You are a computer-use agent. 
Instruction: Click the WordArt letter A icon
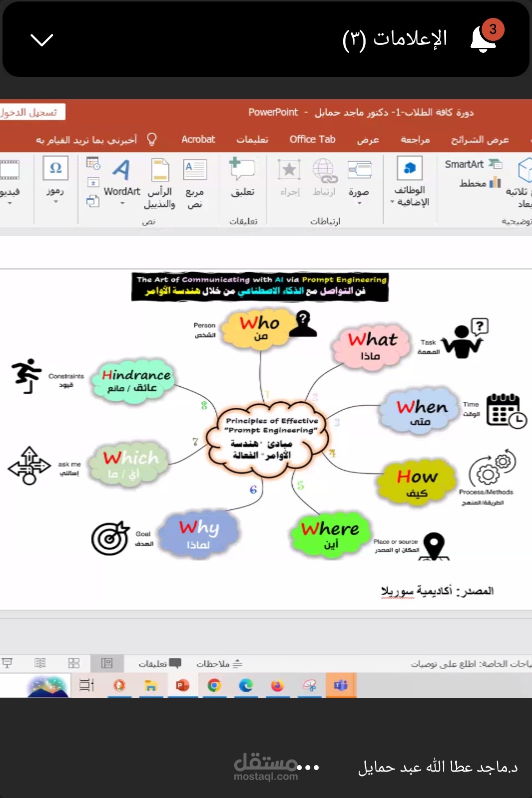(x=122, y=170)
